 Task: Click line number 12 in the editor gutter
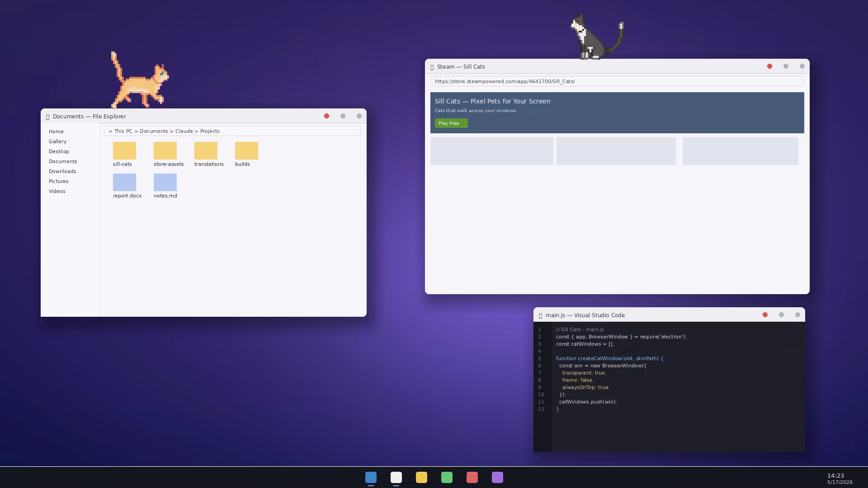tap(541, 409)
